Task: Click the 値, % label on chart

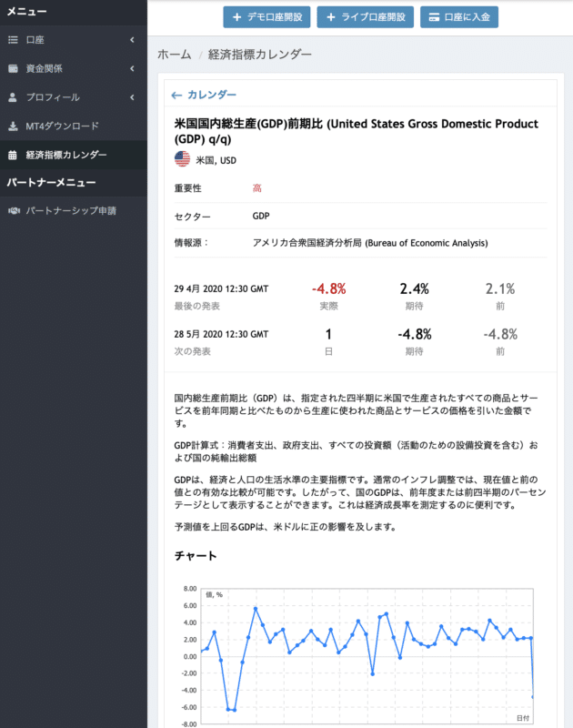Action: point(214,595)
